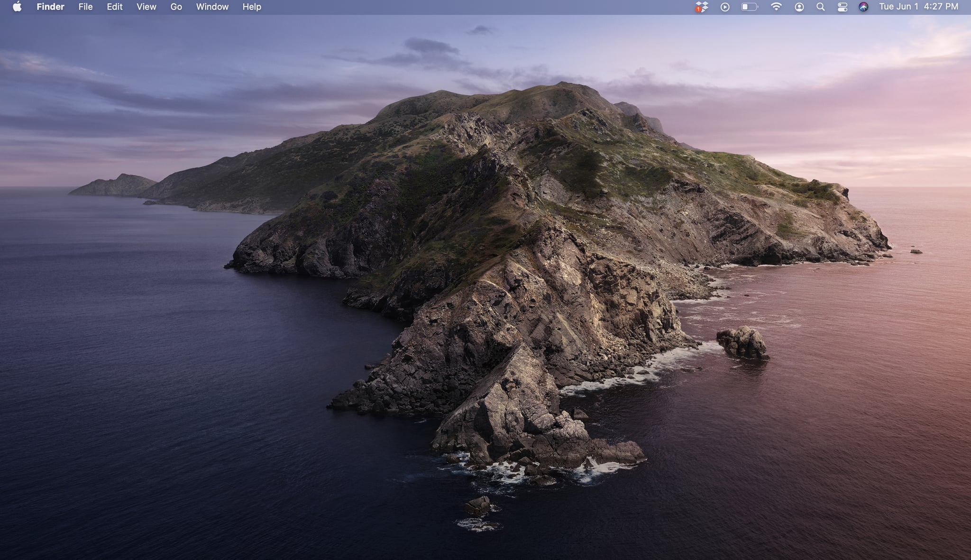The image size is (971, 560).
Task: Open Spotlight search
Action: [821, 7]
